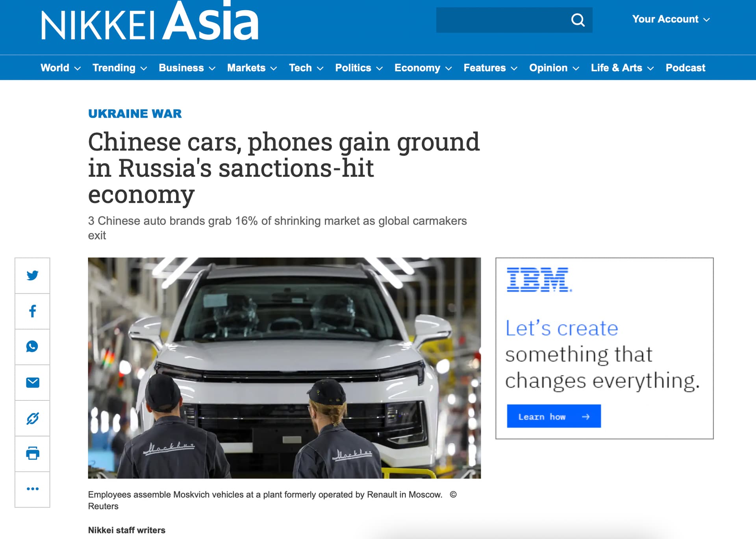Open more sharing options ellipsis
The height and width of the screenshot is (539, 756).
tap(32, 489)
